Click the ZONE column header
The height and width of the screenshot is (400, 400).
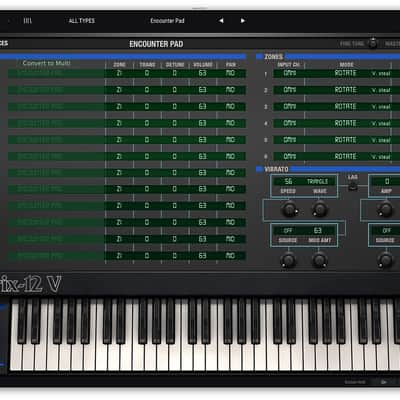pyautogui.click(x=119, y=65)
